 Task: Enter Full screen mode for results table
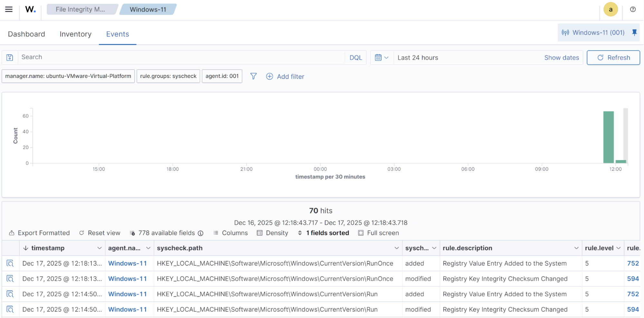coord(378,233)
